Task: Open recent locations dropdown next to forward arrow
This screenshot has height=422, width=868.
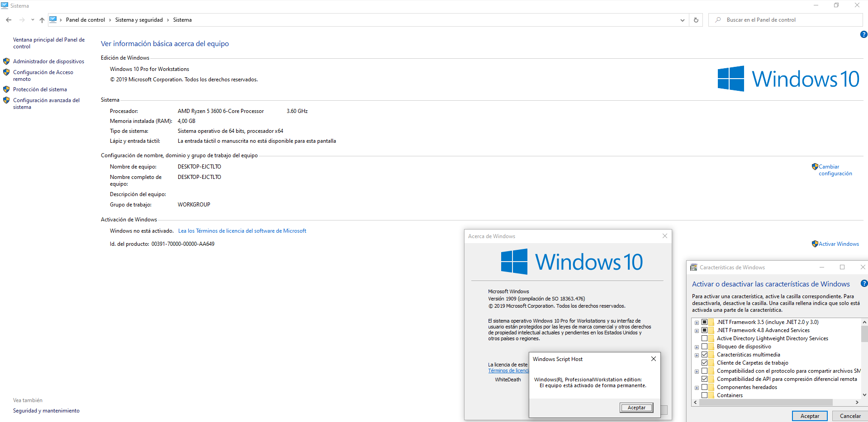Action: coord(33,20)
